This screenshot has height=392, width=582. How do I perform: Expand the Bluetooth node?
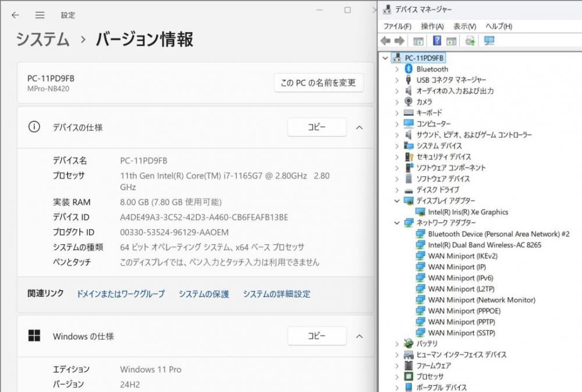click(397, 69)
